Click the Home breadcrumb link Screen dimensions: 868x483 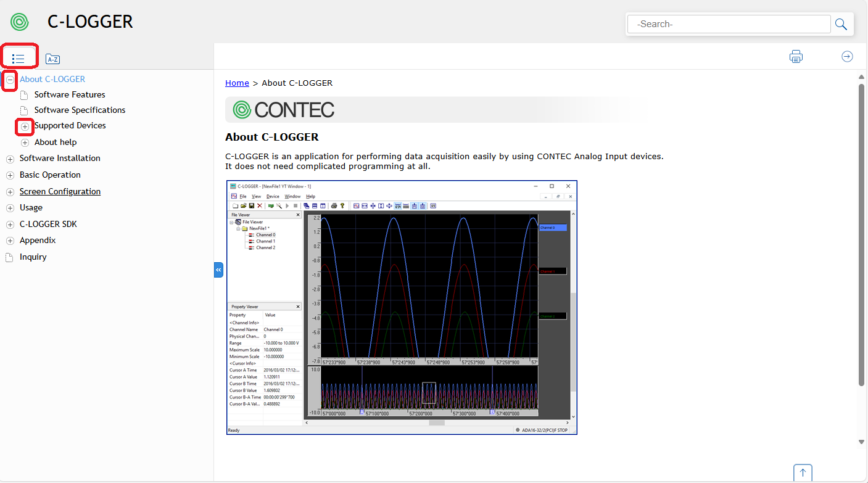[x=237, y=83]
